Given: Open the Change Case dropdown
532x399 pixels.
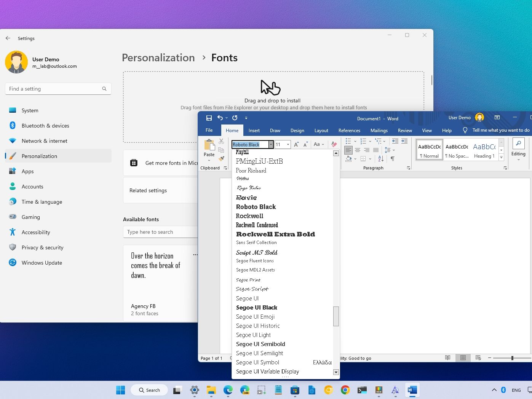Looking at the screenshot, I should tap(318, 144).
